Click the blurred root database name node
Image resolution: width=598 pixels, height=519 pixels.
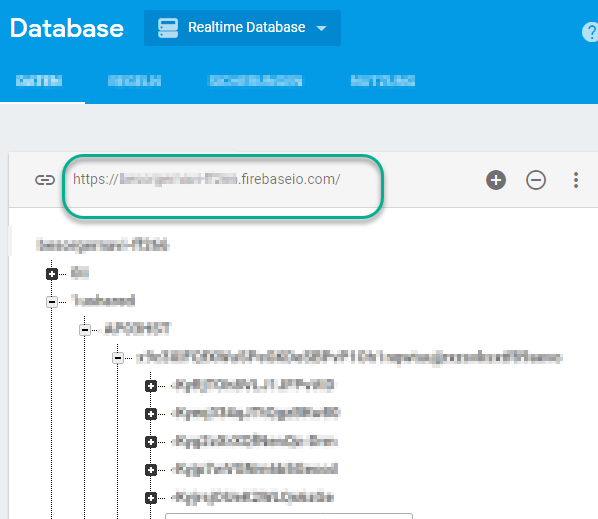tap(103, 245)
